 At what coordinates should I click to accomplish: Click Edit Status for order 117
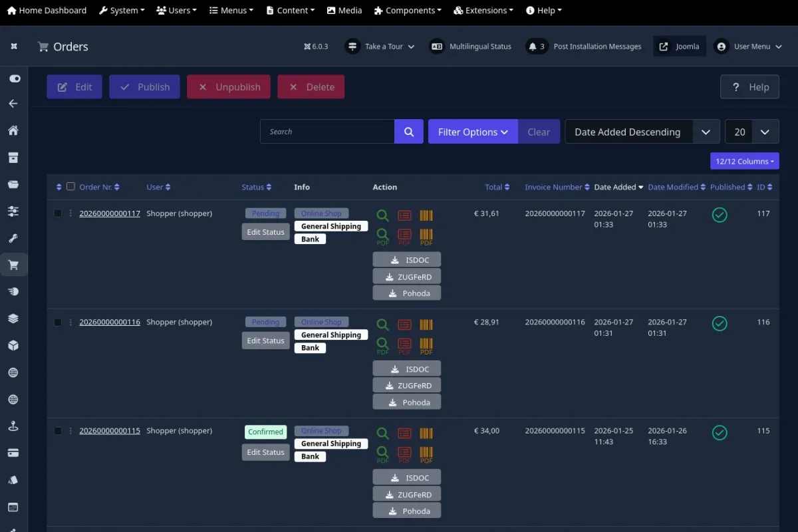[x=265, y=232]
